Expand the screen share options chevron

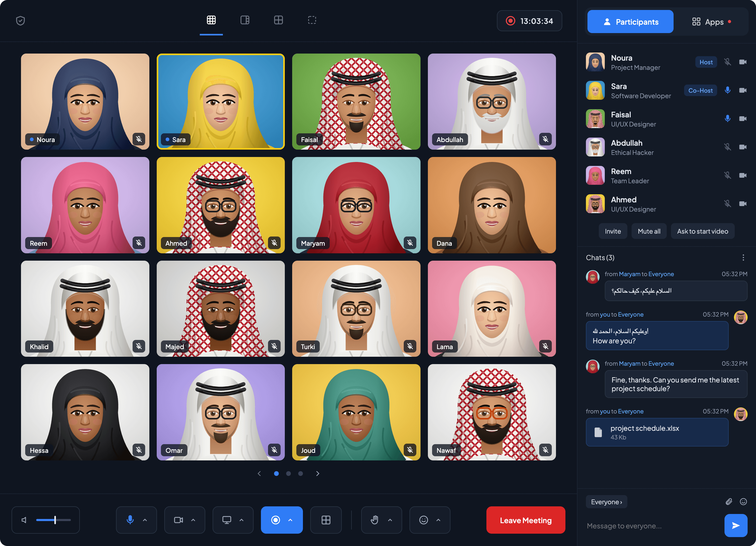[x=242, y=520]
